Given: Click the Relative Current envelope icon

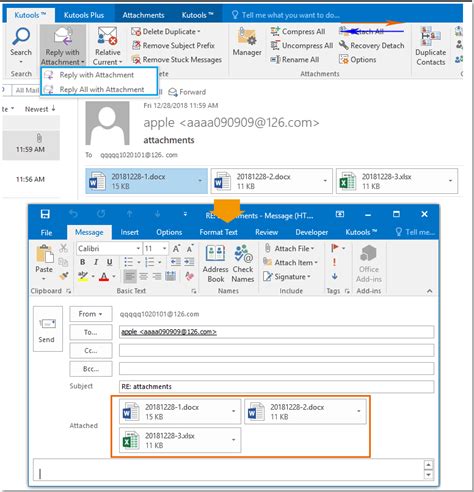Looking at the screenshot, I should click(107, 36).
